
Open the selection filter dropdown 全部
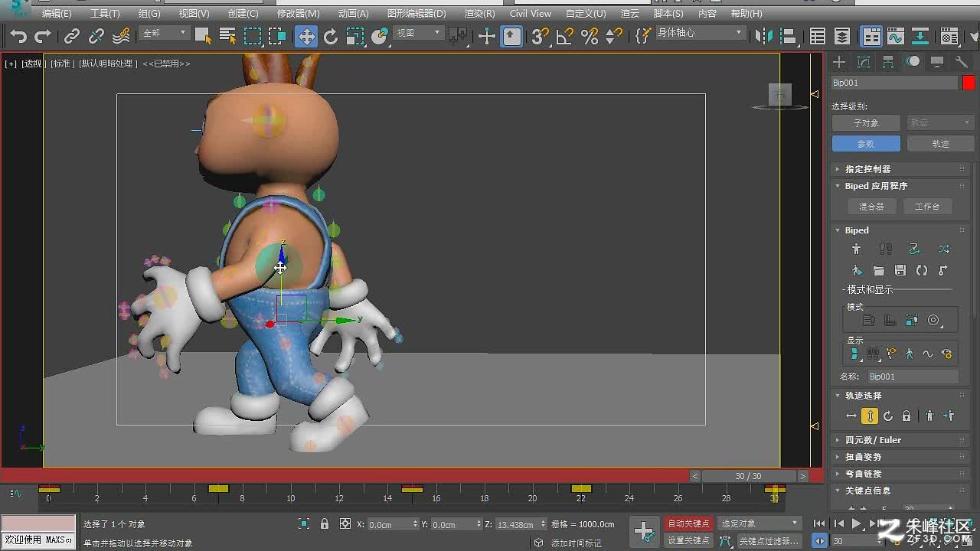click(164, 33)
